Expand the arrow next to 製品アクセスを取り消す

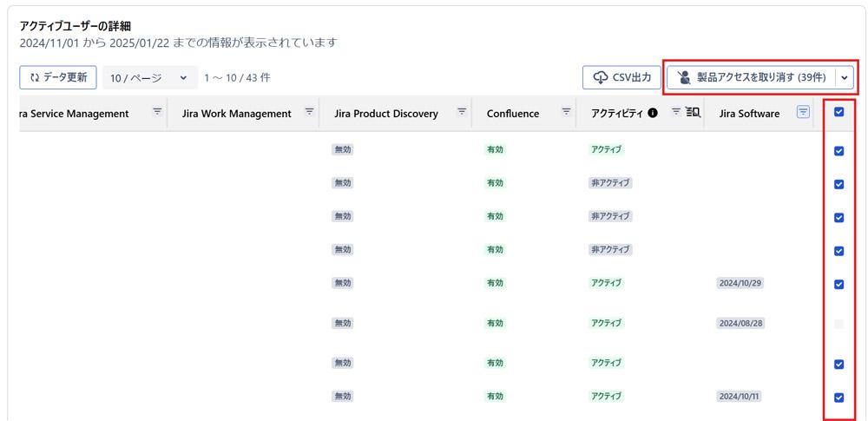tap(845, 78)
